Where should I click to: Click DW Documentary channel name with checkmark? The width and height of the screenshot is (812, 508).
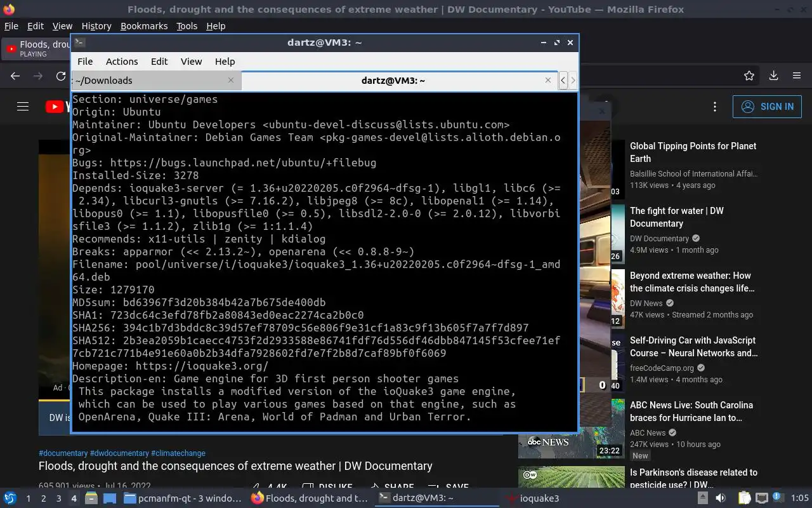[x=665, y=239]
